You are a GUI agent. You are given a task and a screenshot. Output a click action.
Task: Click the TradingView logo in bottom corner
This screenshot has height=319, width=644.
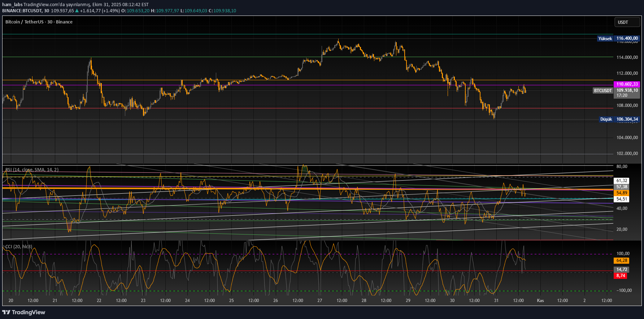[x=24, y=312]
